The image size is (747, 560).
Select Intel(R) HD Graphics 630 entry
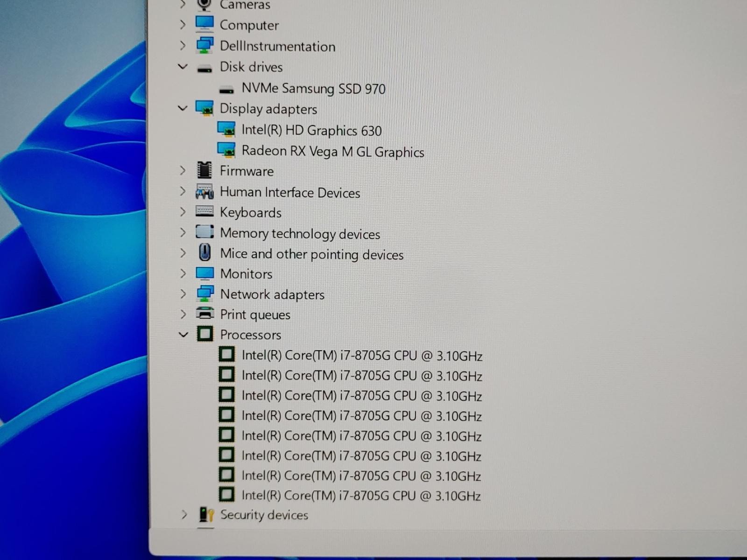(x=312, y=130)
